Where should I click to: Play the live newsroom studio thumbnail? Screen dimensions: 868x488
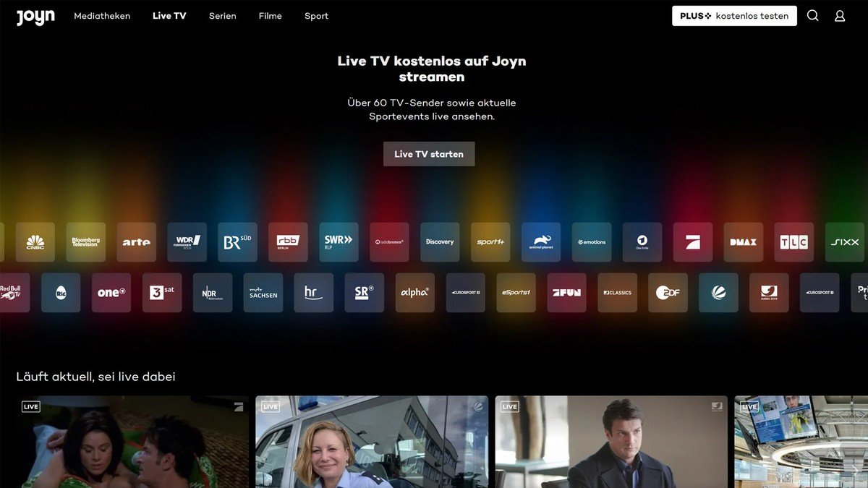click(801, 442)
